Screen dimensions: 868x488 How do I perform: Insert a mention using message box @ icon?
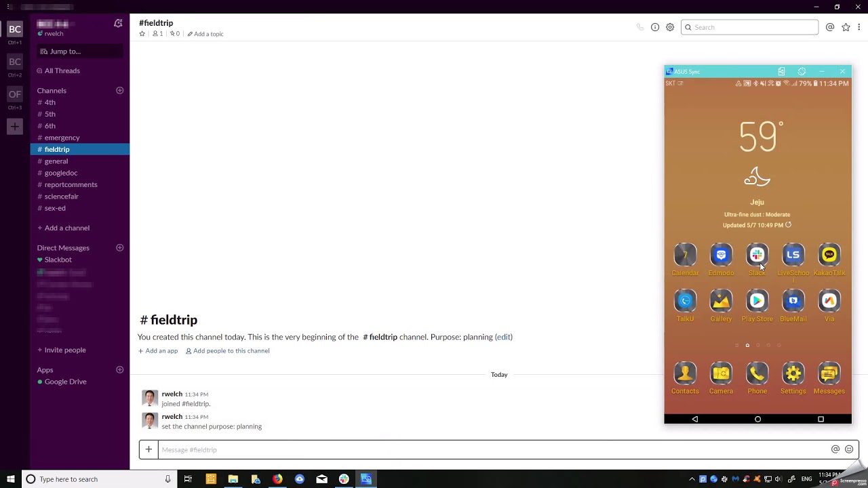[835, 449]
